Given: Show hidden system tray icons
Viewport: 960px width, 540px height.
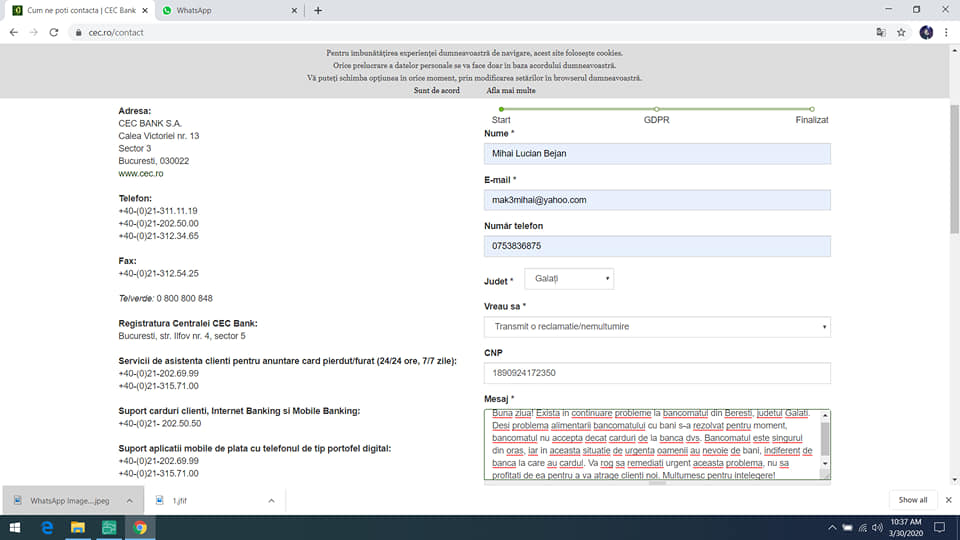Looking at the screenshot, I should tap(832, 528).
